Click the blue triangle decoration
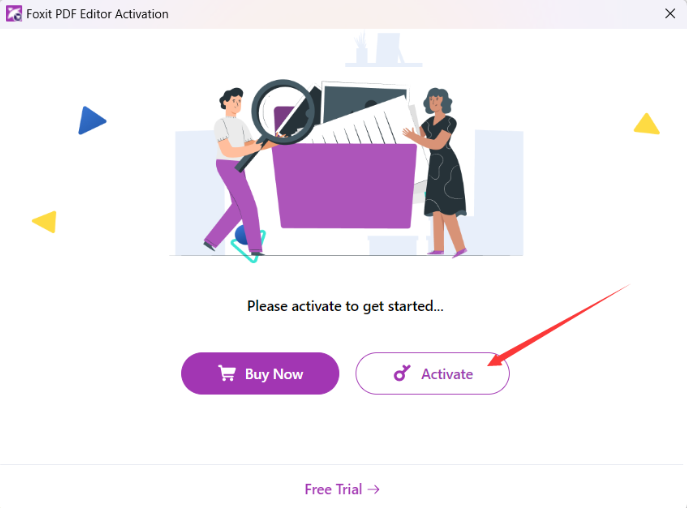687x508 pixels. [91, 121]
